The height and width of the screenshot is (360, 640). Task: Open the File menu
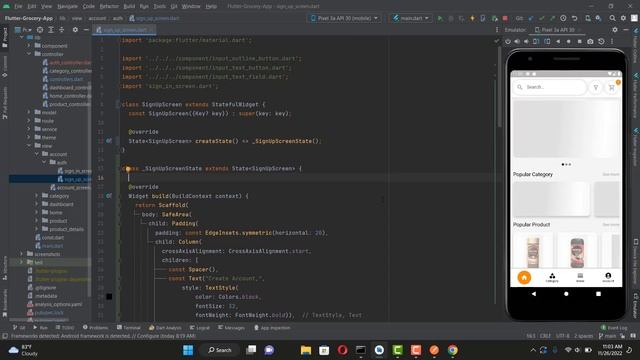(18, 7)
